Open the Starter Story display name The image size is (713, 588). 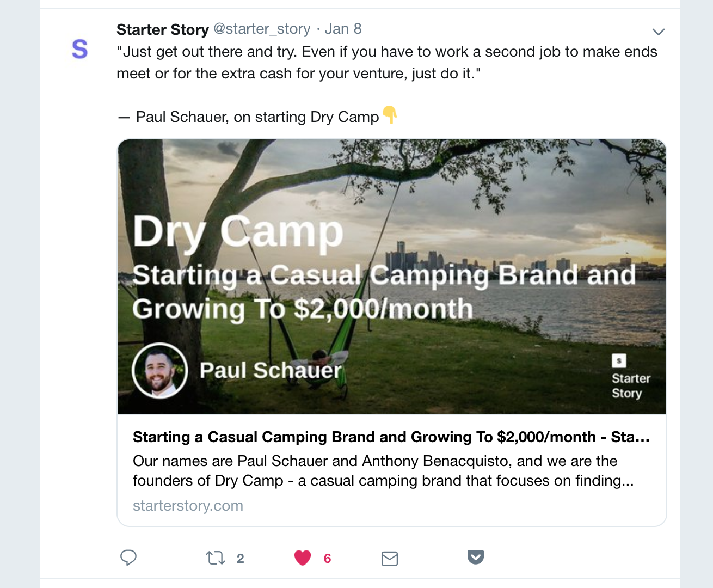[162, 29]
